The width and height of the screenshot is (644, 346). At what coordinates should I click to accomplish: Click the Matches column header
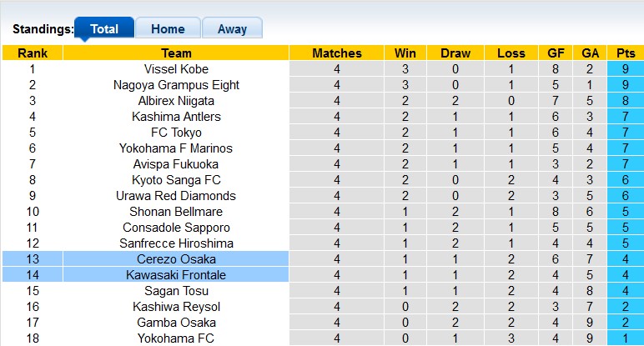coord(337,53)
